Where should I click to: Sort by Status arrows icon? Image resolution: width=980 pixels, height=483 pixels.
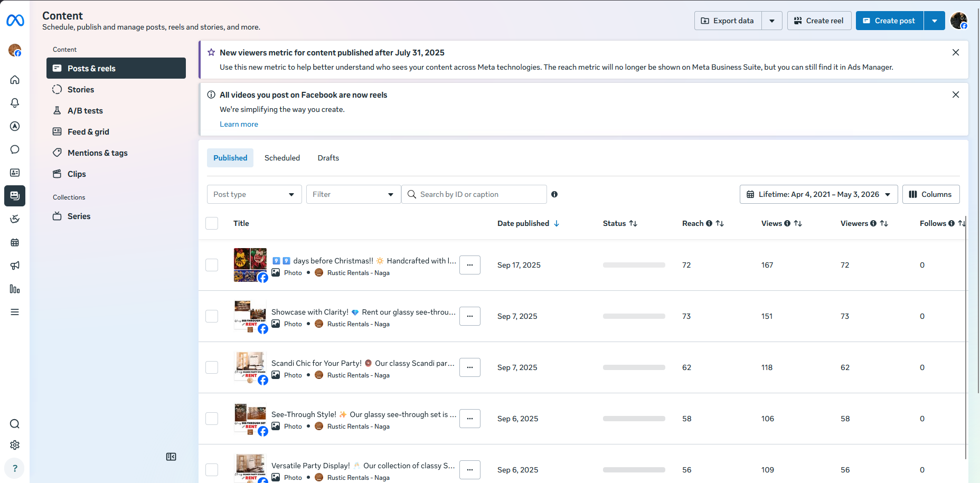tap(633, 223)
